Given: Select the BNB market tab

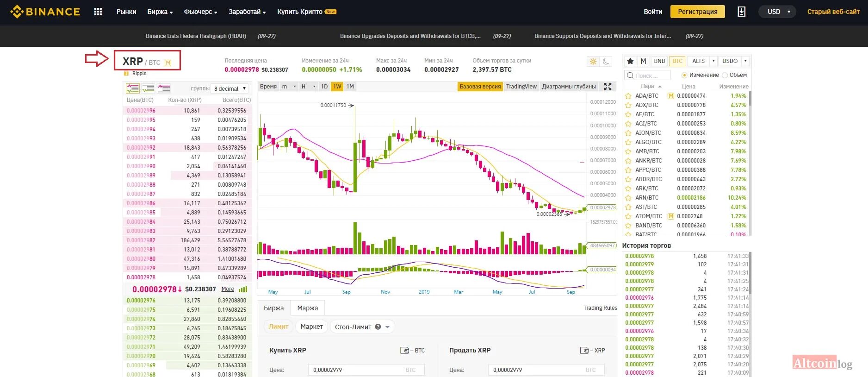Looking at the screenshot, I should pyautogui.click(x=659, y=61).
